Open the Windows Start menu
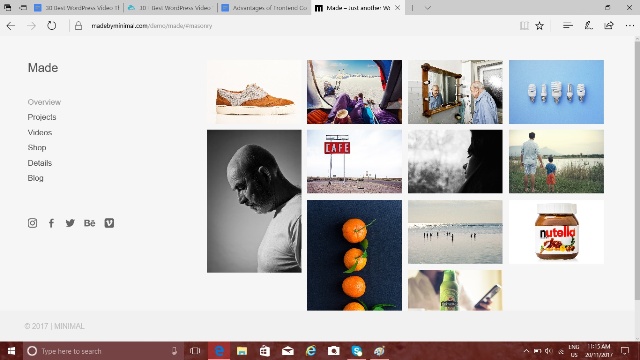Image resolution: width=640 pixels, height=360 pixels. 11,351
